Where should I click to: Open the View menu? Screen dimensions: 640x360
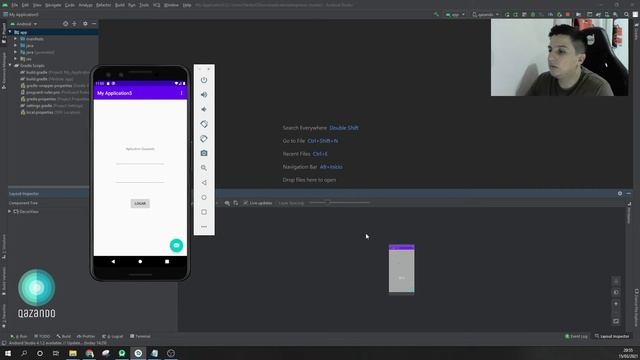pyautogui.click(x=37, y=5)
